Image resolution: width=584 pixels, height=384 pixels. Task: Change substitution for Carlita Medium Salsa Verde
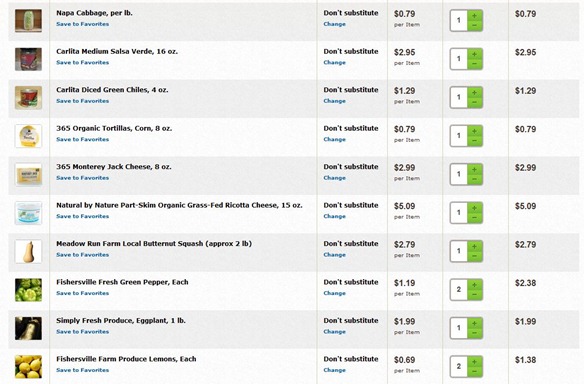(334, 63)
